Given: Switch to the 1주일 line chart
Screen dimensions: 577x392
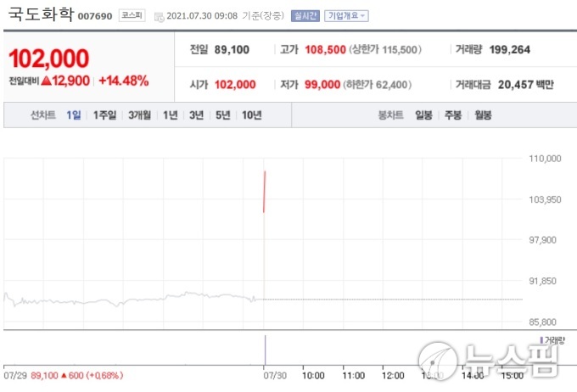Looking at the screenshot, I should click(x=105, y=115).
